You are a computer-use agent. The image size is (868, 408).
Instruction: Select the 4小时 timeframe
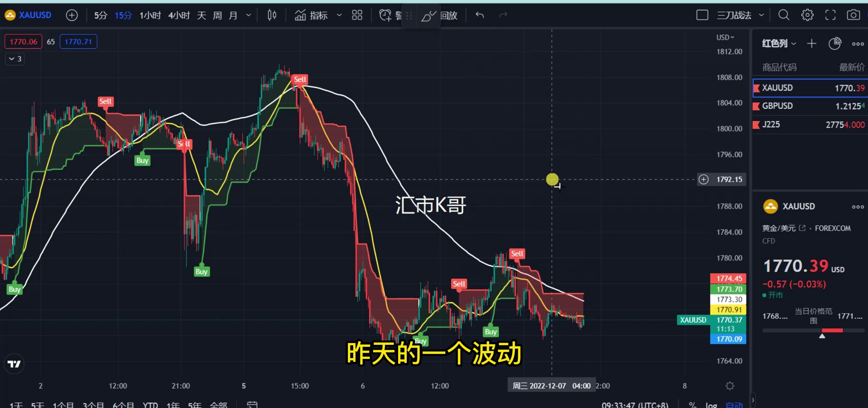(179, 15)
